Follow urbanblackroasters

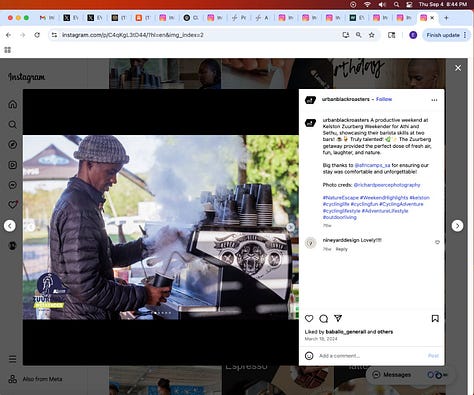coord(384,99)
